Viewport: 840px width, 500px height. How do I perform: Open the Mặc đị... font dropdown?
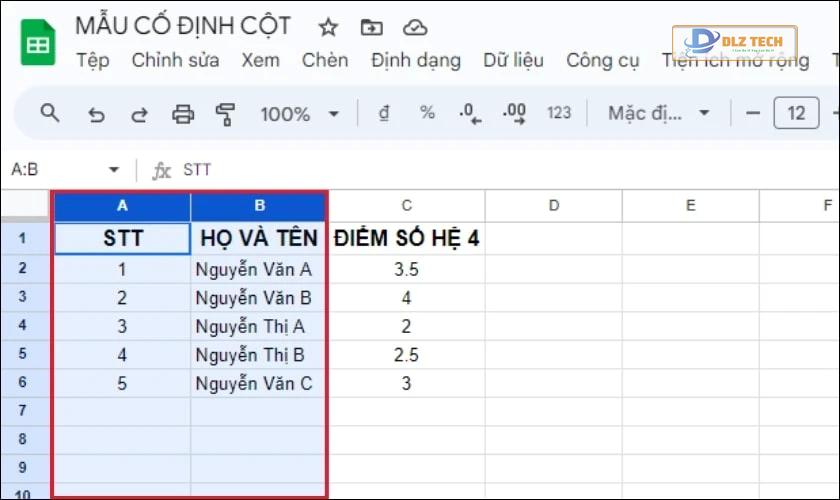(659, 113)
